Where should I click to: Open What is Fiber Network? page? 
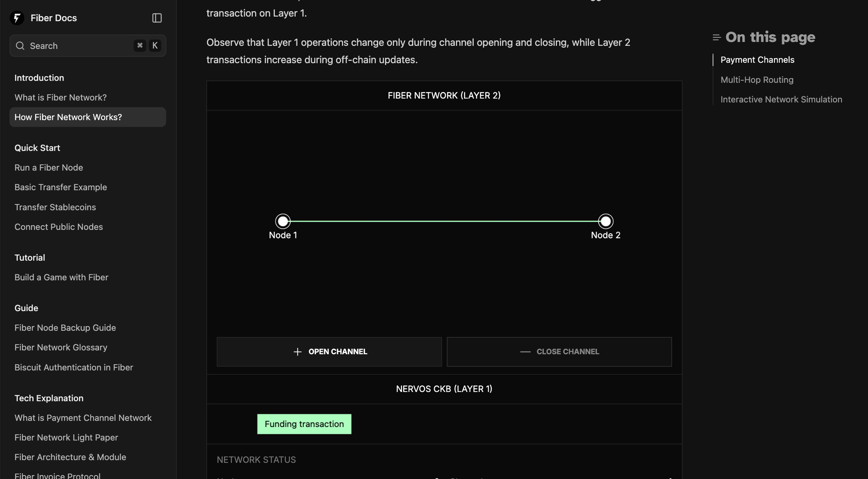61,97
